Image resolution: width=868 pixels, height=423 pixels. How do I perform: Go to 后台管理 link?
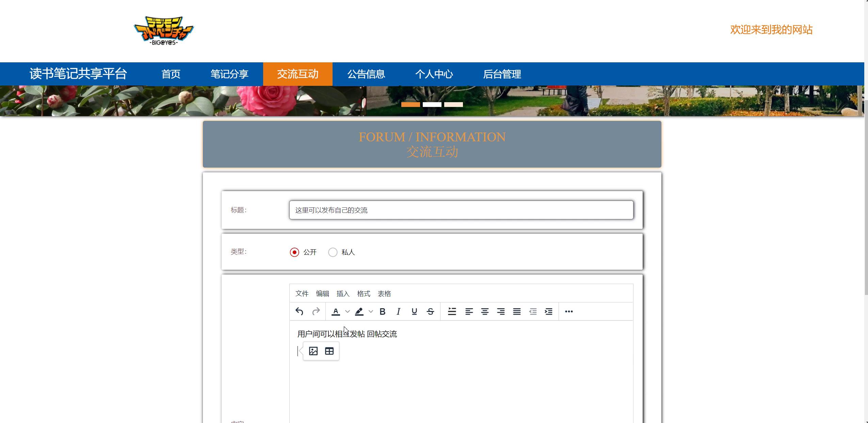click(502, 74)
